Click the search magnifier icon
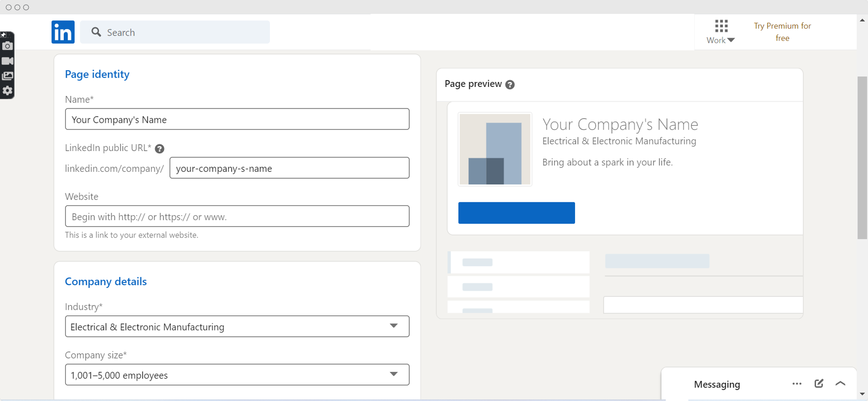Viewport: 868px width, 401px height. click(x=96, y=32)
